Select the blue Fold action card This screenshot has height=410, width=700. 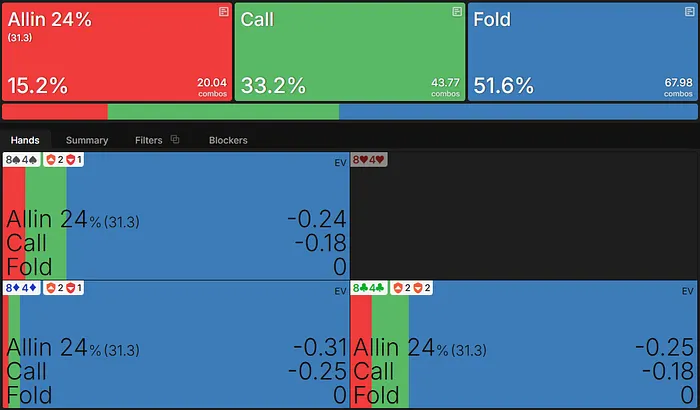582,50
